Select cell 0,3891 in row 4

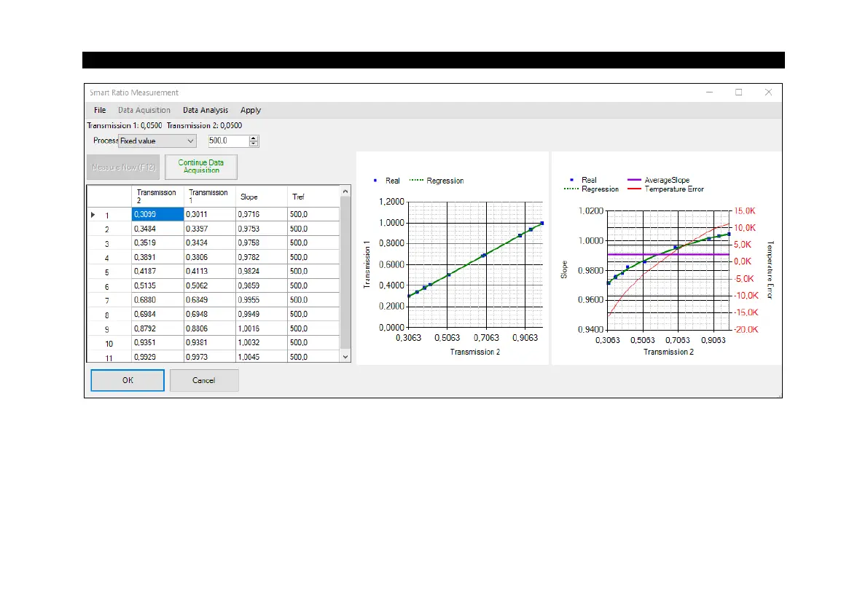pos(157,257)
